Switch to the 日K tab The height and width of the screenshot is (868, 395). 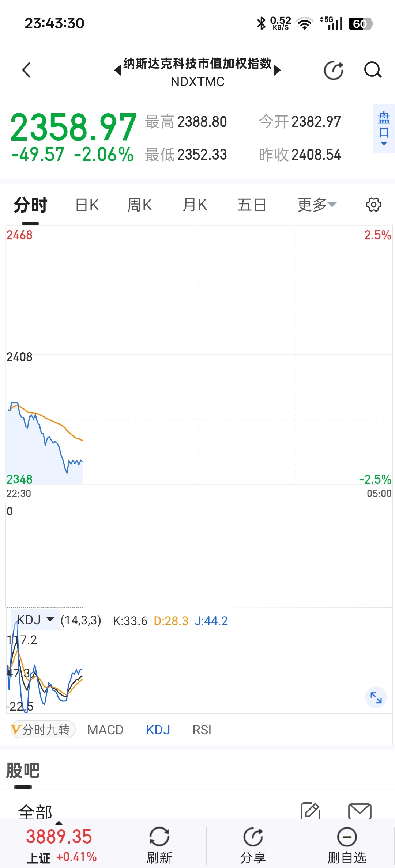pyautogui.click(x=87, y=205)
